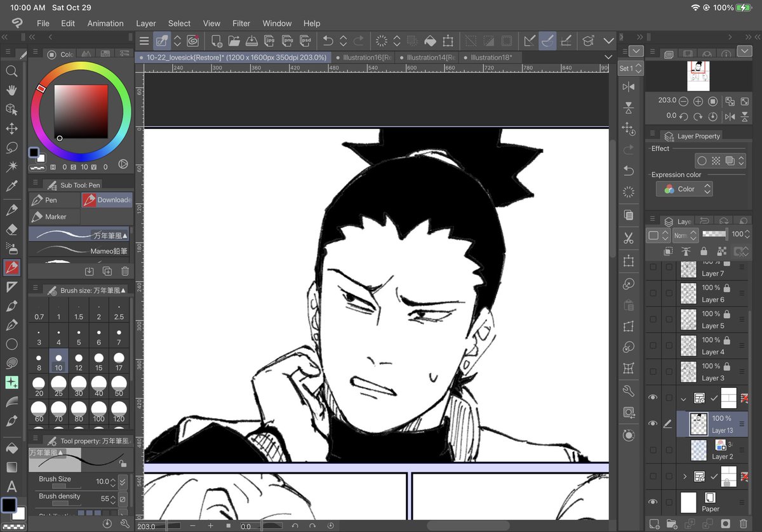Show Layer 7 via its visibility box
This screenshot has width=762, height=532.
tap(653, 267)
